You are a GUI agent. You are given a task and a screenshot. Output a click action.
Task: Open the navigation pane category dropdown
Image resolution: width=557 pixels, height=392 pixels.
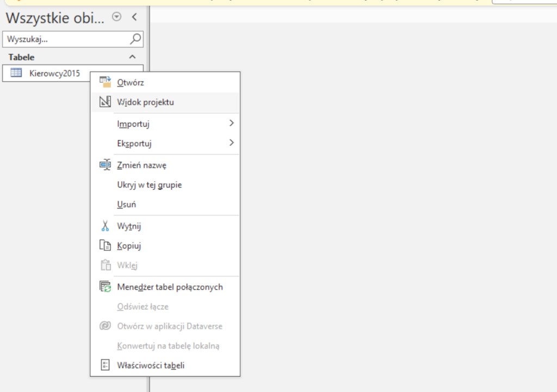pyautogui.click(x=116, y=17)
